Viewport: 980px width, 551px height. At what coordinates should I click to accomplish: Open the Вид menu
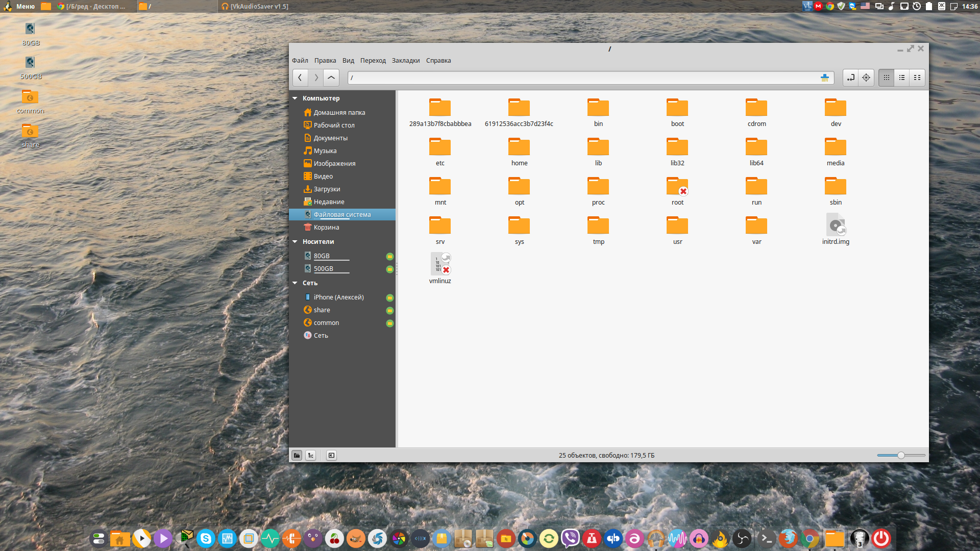point(348,60)
